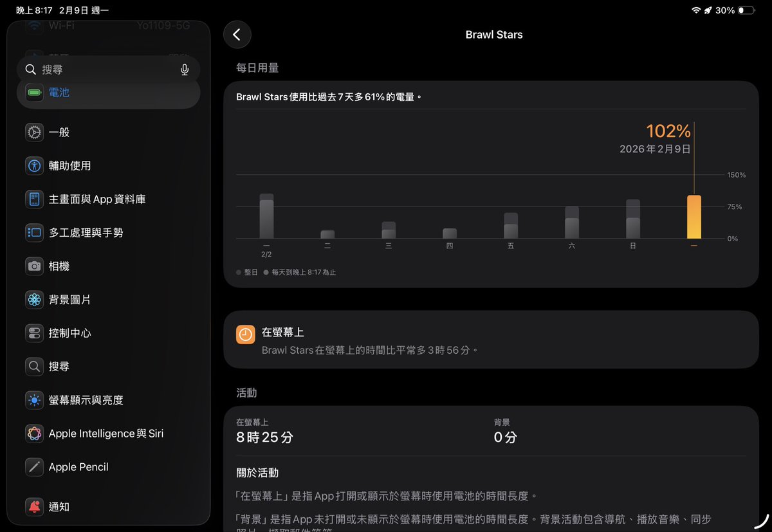Open 相機 settings row
Viewport: 772px width, 532px height.
pyautogui.click(x=108, y=266)
